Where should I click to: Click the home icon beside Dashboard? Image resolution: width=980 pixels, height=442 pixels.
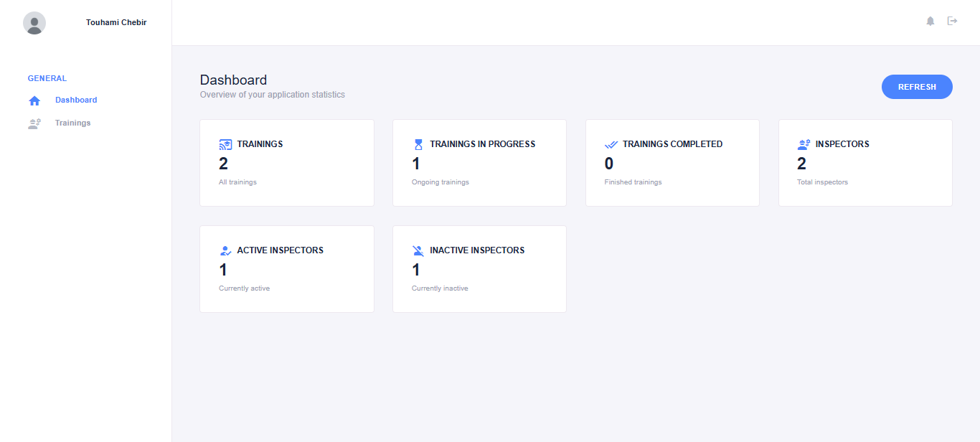(x=34, y=100)
